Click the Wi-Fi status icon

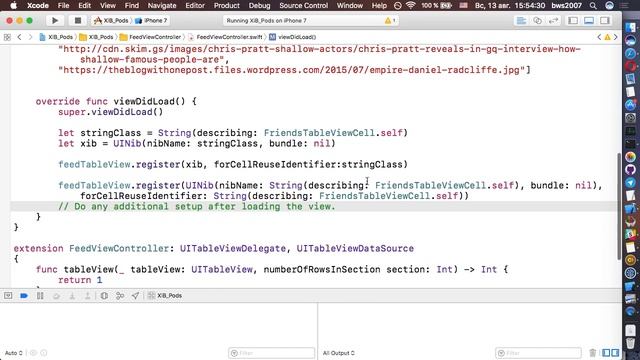[411, 6]
